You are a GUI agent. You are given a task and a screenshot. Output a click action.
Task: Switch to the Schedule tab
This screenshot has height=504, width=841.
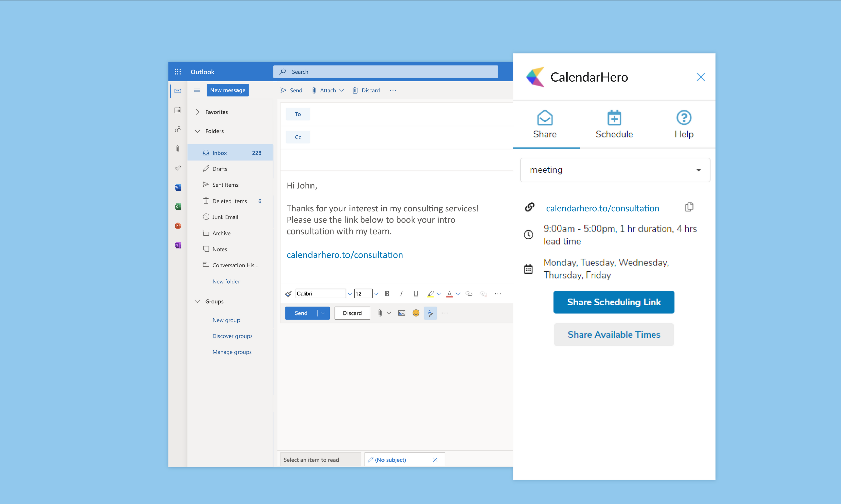(x=614, y=124)
